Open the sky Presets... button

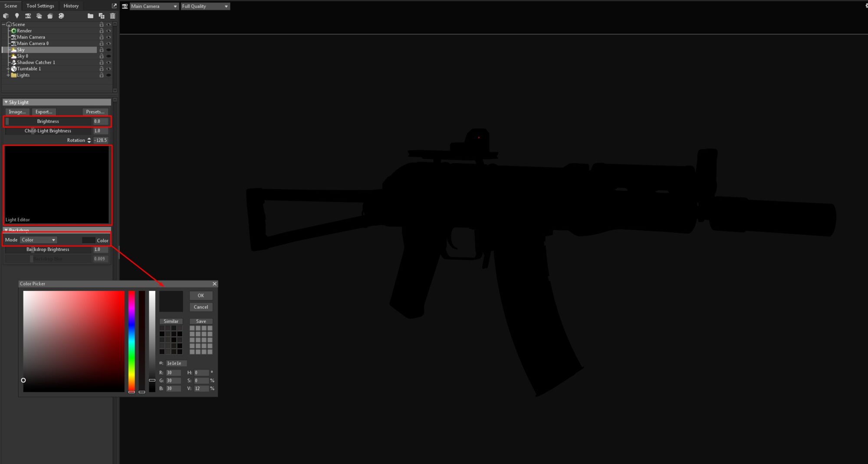[95, 112]
